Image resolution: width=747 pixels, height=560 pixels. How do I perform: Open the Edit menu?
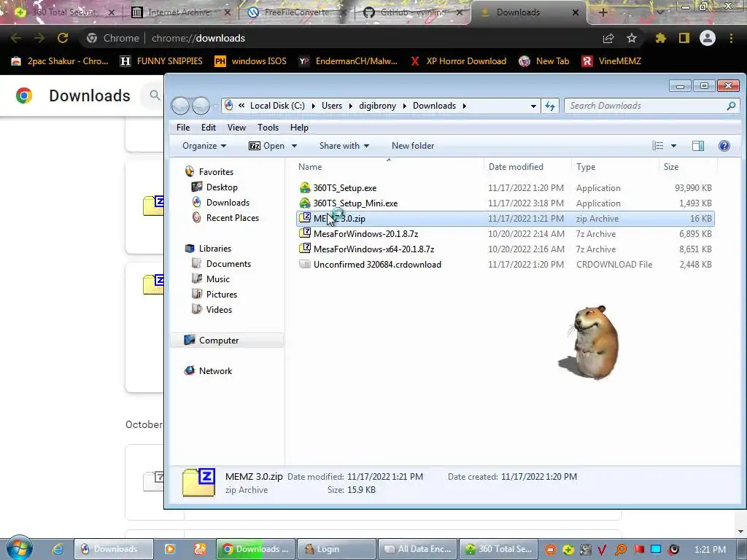[x=208, y=127]
